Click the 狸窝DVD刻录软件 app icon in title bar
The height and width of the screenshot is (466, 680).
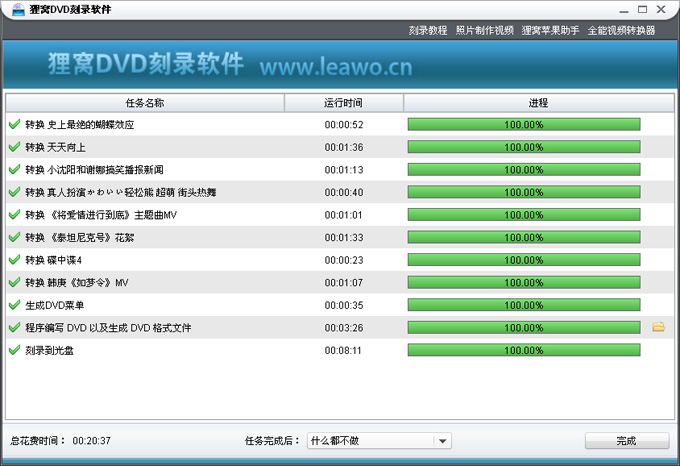(x=18, y=9)
